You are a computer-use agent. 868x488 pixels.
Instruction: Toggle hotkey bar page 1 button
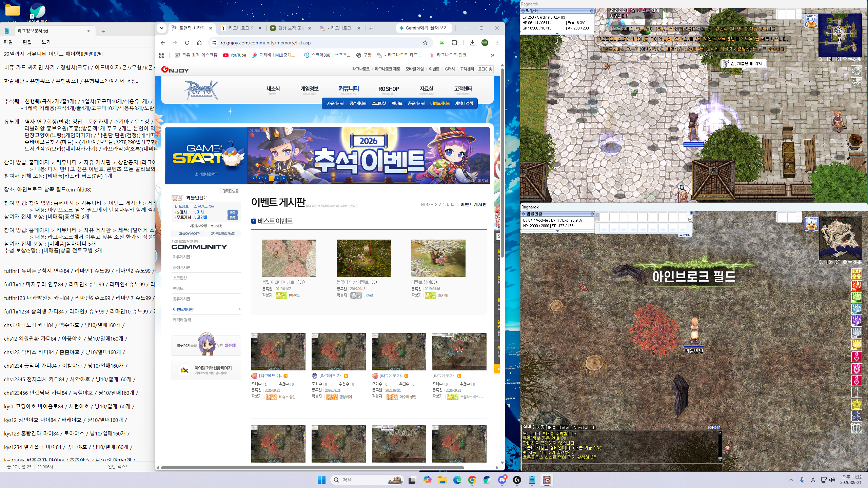(597, 215)
